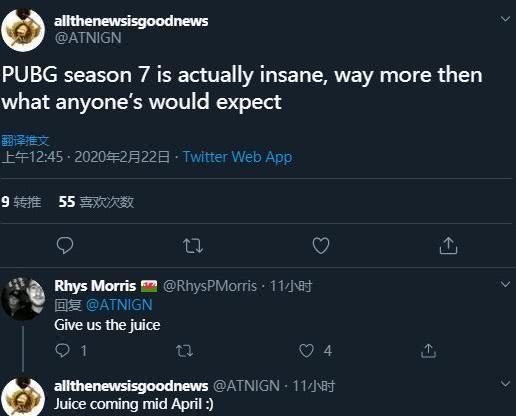Reply to the main PUBG season 7 tweet
This screenshot has width=516, height=416.
pos(65,246)
